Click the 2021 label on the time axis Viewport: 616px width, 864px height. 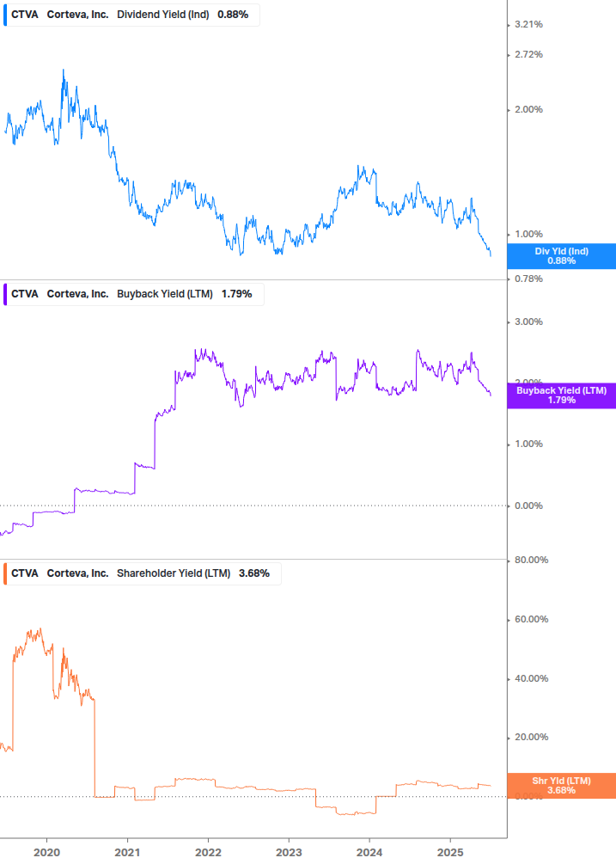[x=128, y=853]
